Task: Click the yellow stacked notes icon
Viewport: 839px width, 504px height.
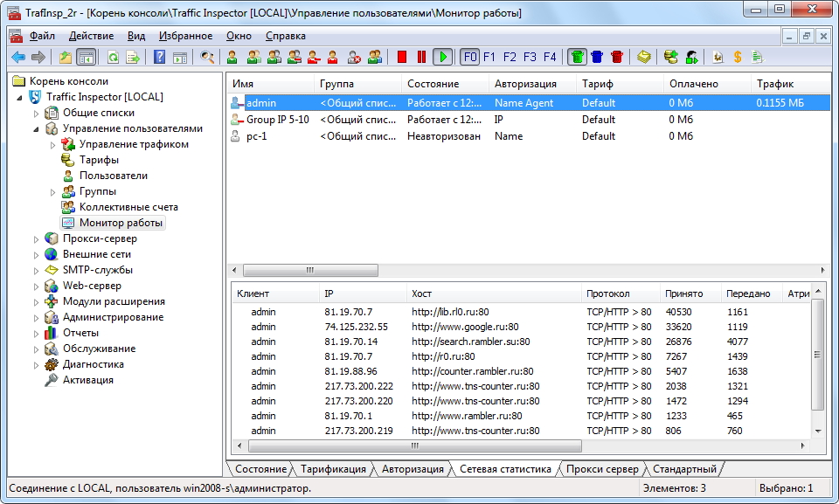Action: point(644,57)
